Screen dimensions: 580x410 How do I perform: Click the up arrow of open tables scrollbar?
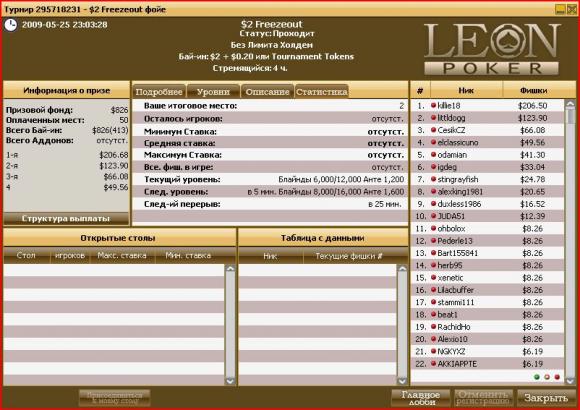pos(230,269)
